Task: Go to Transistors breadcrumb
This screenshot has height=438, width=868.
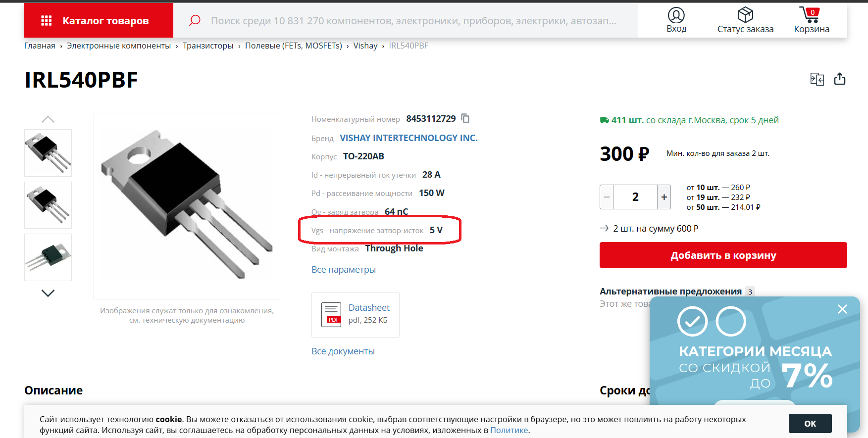Action: tap(208, 46)
